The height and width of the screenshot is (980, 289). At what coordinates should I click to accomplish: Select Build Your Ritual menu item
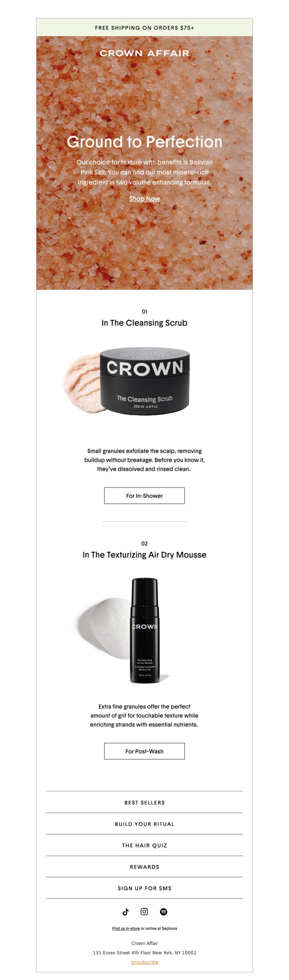pyautogui.click(x=144, y=824)
